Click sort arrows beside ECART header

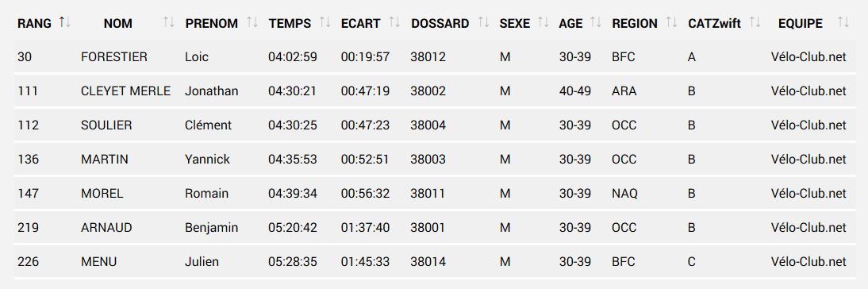[x=394, y=23]
